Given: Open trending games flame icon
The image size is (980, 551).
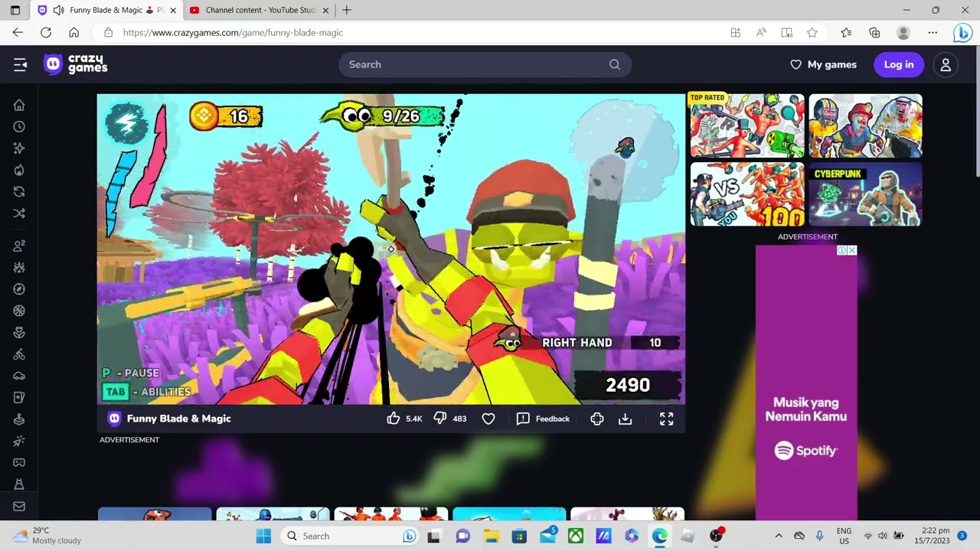Looking at the screenshot, I should coord(19,169).
